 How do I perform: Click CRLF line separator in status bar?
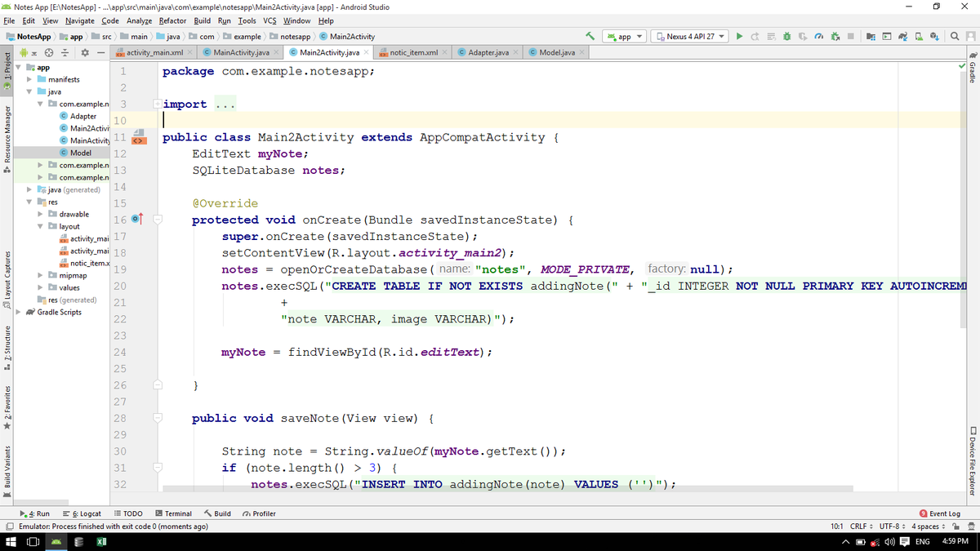(862, 526)
